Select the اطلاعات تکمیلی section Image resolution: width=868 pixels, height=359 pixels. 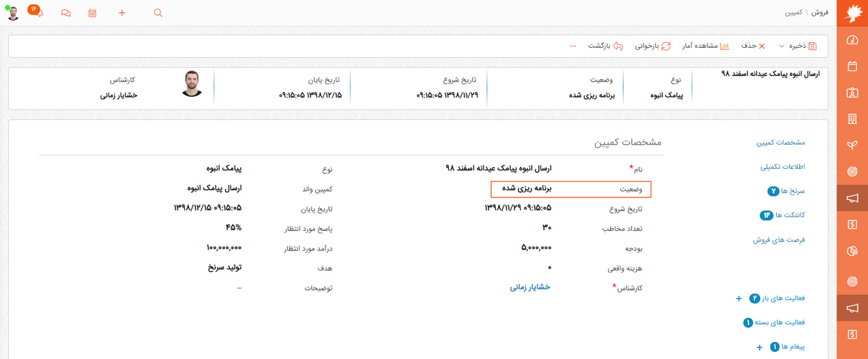click(782, 167)
